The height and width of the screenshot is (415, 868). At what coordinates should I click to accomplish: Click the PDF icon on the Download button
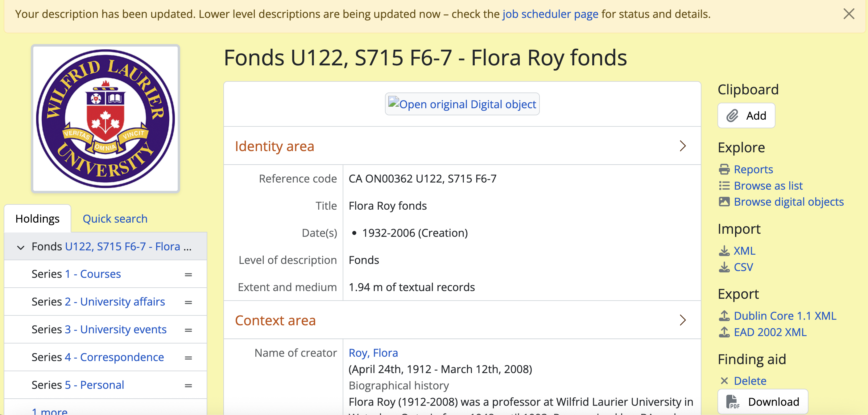point(733,402)
